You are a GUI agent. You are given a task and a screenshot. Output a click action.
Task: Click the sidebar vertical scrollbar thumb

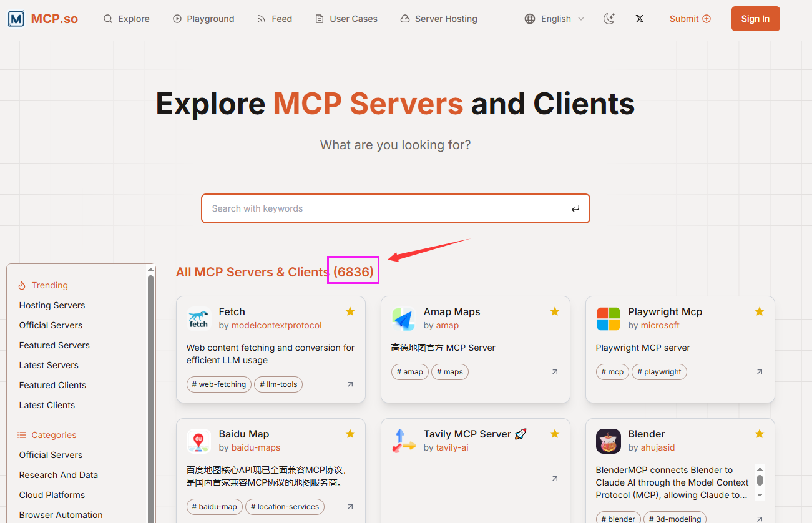coord(150,399)
